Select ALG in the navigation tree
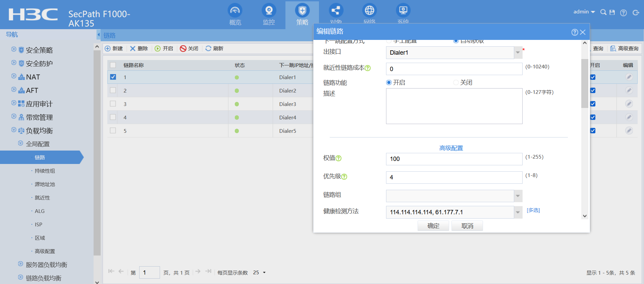The image size is (644, 284). (40, 211)
